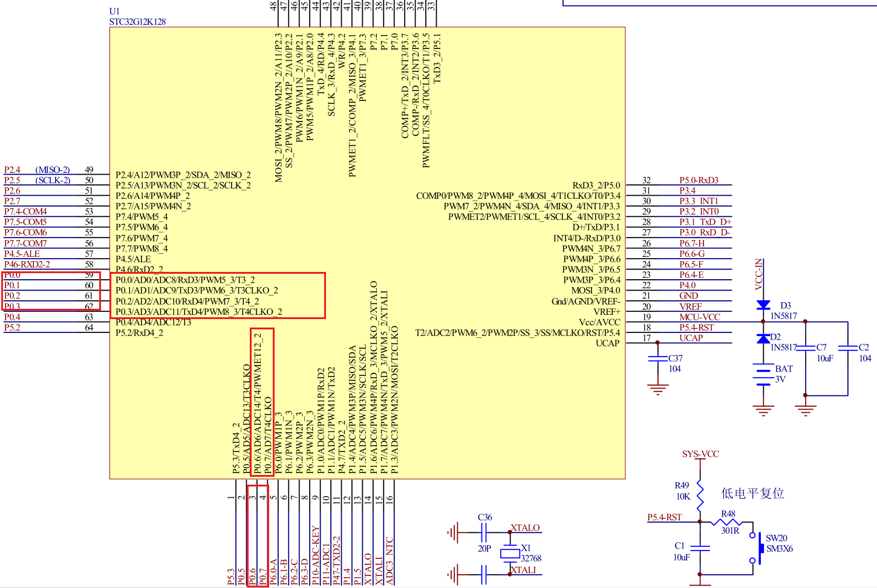The width and height of the screenshot is (877, 588).
Task: Click the 301R value of R48
Action: (x=730, y=531)
